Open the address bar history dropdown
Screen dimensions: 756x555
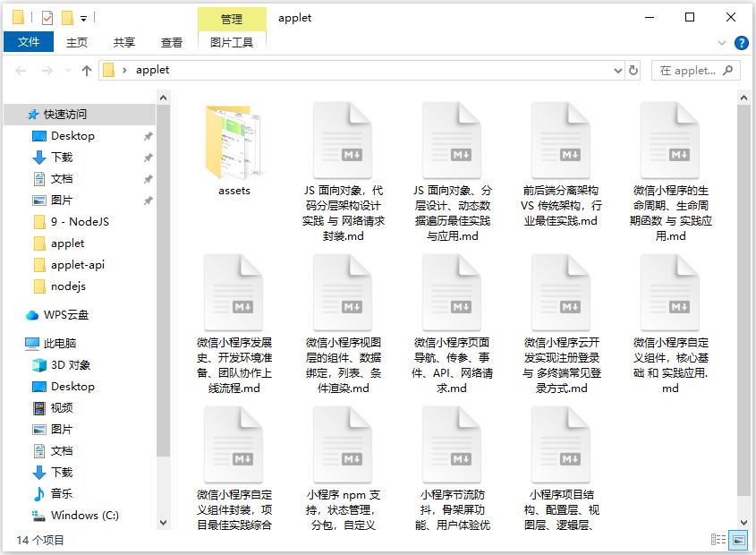click(617, 71)
